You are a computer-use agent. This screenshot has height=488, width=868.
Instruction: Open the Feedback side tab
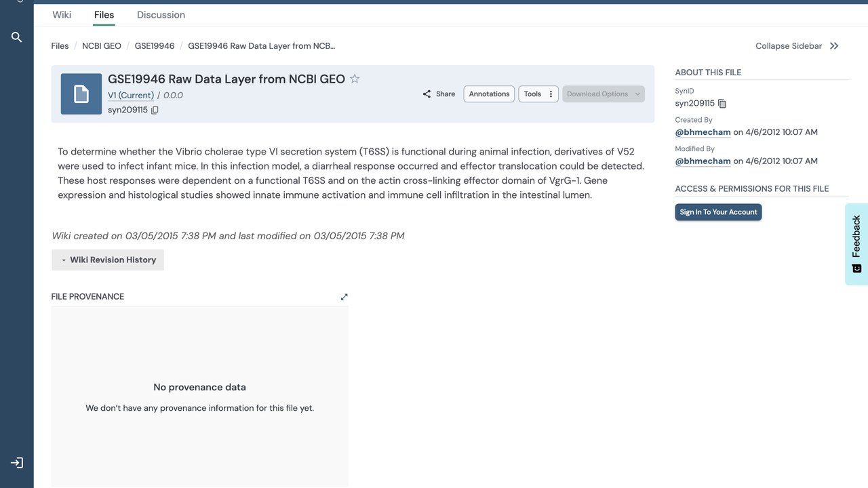pyautogui.click(x=856, y=244)
